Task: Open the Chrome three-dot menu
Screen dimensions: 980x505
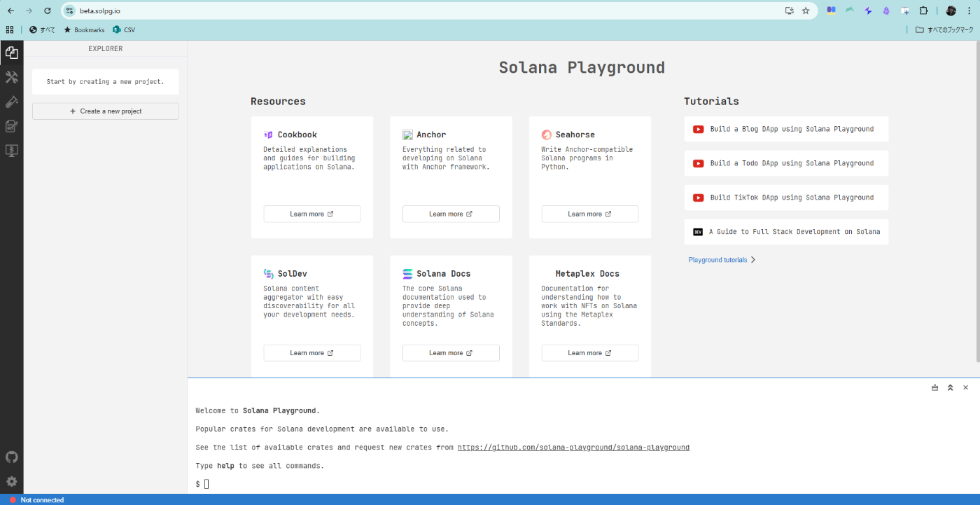Action: (969, 11)
